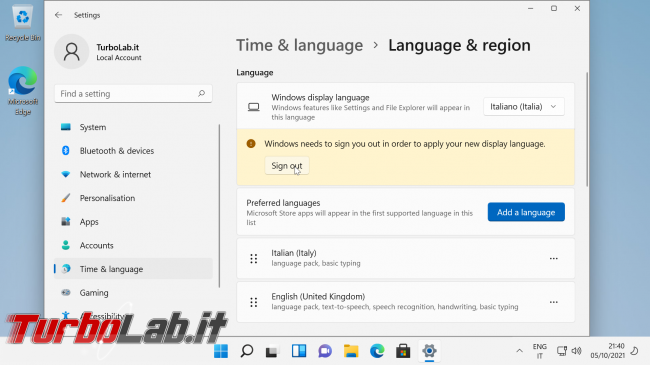Click the Windows display language laptop icon
The height and width of the screenshot is (365, 650).
click(x=254, y=107)
